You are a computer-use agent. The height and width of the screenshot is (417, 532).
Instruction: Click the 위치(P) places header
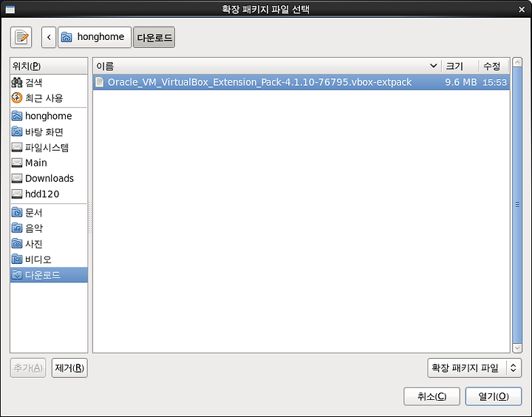pos(49,66)
